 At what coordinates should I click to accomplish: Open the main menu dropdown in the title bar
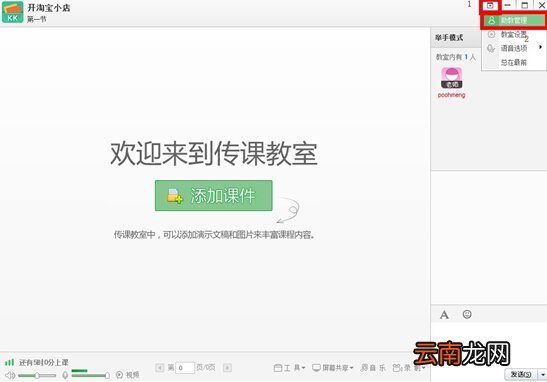tap(490, 6)
